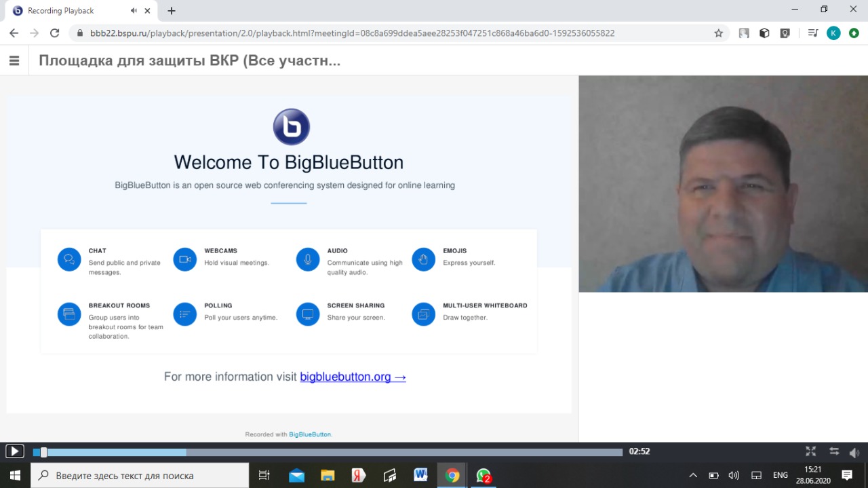Open WhatsApp from the taskbar
Screen dimensions: 868x488
[x=484, y=475]
